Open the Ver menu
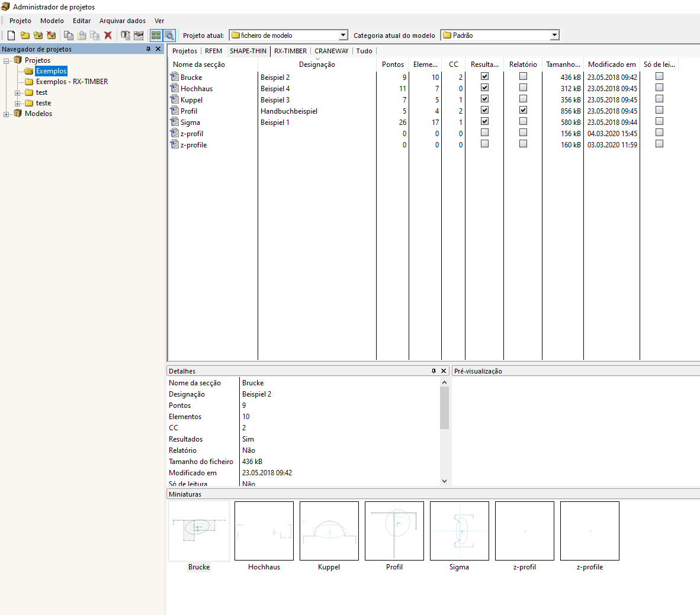 [159, 21]
